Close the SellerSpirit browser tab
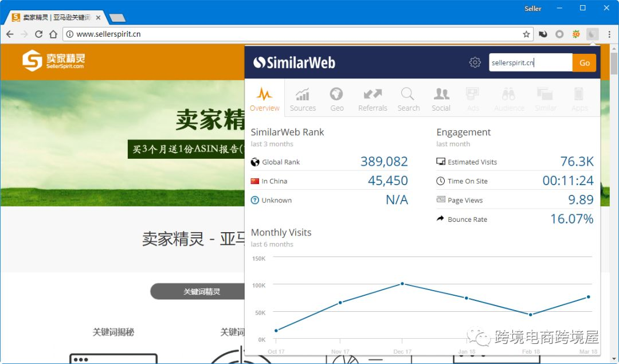 pyautogui.click(x=99, y=18)
